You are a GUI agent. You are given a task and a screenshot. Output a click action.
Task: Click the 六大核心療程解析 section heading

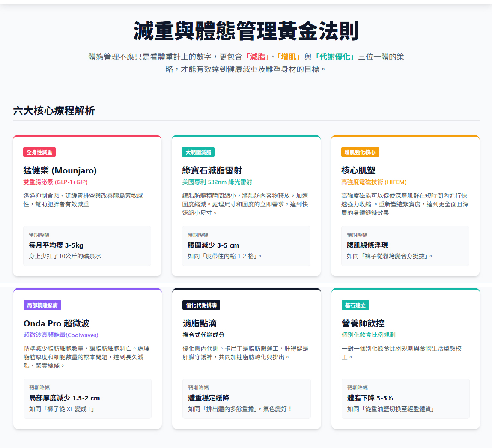pyautogui.click(x=54, y=111)
